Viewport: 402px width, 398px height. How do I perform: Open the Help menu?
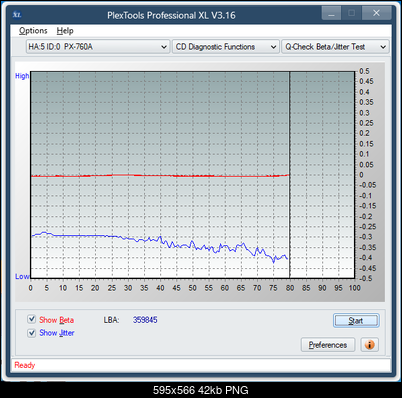tap(65, 31)
